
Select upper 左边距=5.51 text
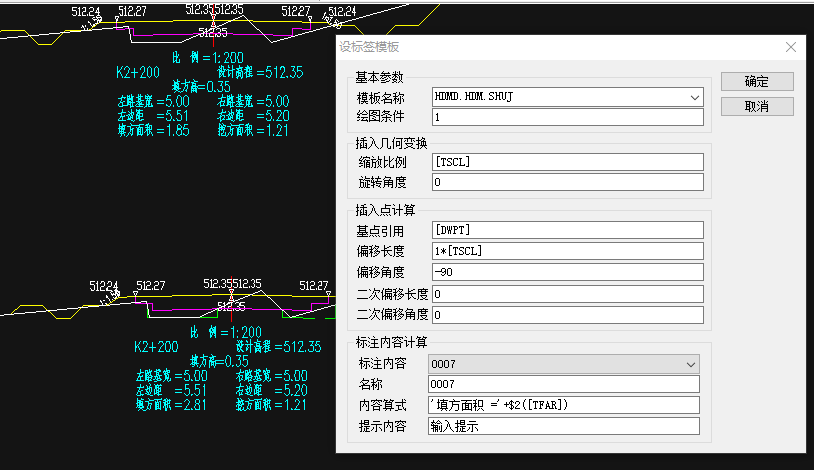coord(153,116)
